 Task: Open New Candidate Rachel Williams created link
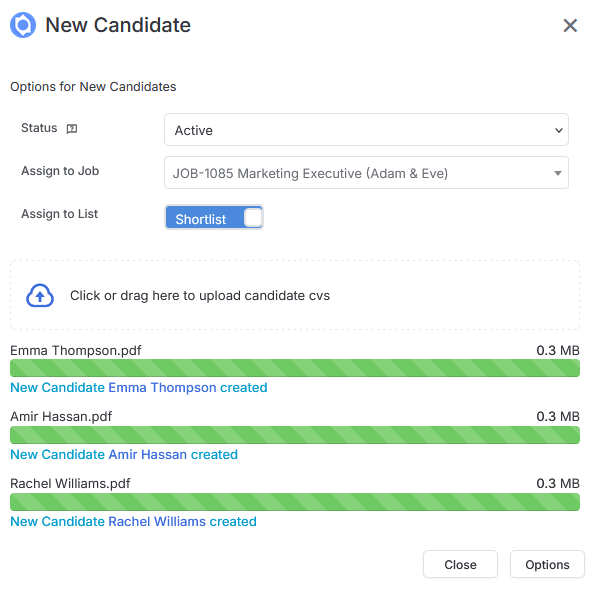tap(133, 522)
